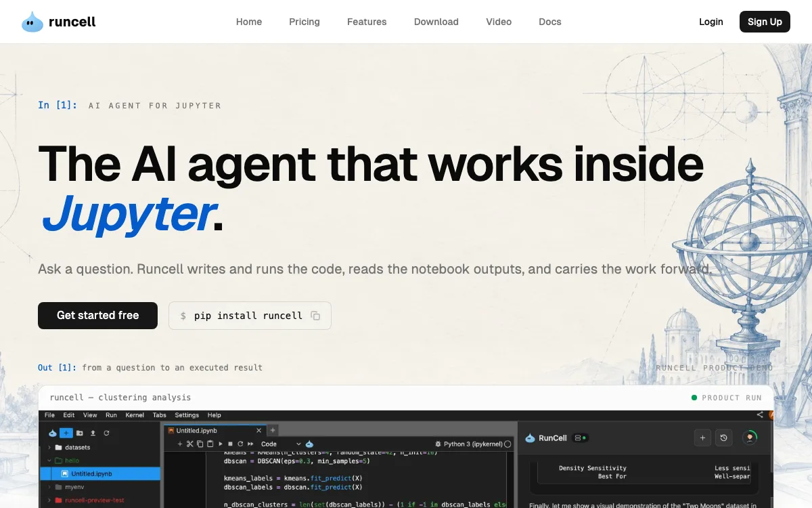This screenshot has height=508, width=812.
Task: Open the Code cell type dropdown
Action: [x=281, y=444]
